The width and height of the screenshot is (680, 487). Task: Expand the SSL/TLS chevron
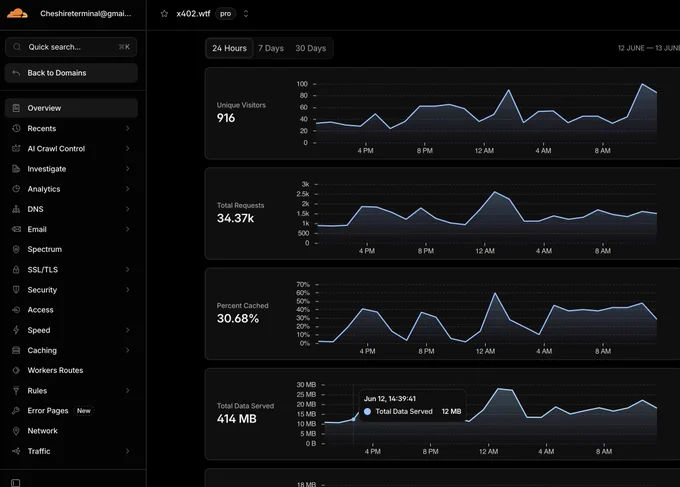coord(128,269)
